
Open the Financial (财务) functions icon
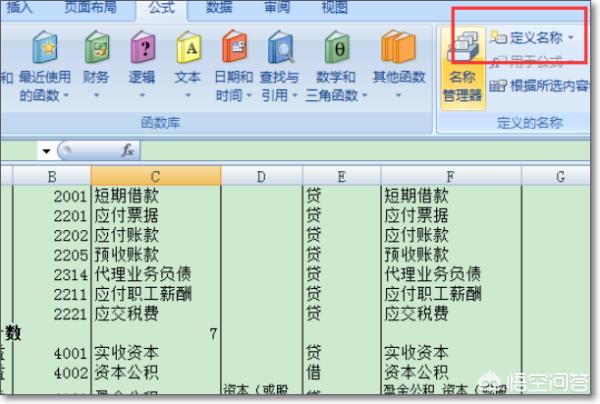pos(96,47)
